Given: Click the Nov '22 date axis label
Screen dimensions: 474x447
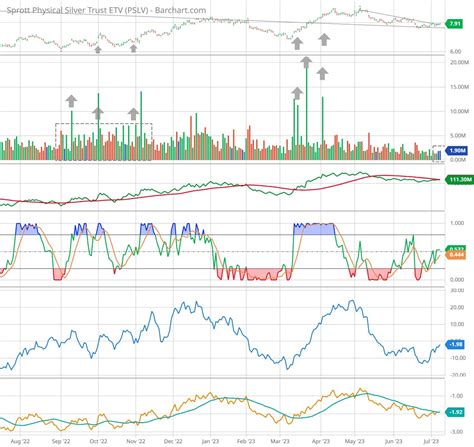Looking at the screenshot, I should [x=136, y=441].
